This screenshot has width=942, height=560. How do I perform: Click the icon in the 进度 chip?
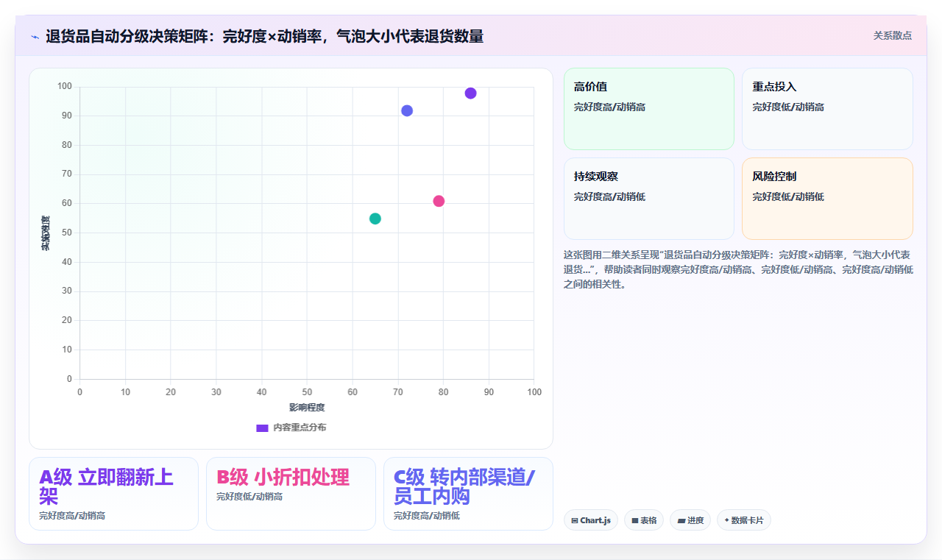tap(681, 520)
